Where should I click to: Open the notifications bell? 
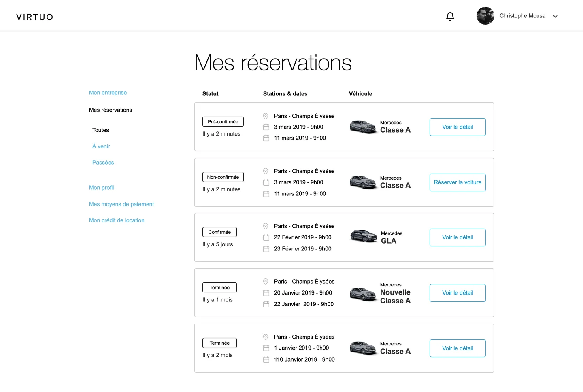(x=450, y=16)
